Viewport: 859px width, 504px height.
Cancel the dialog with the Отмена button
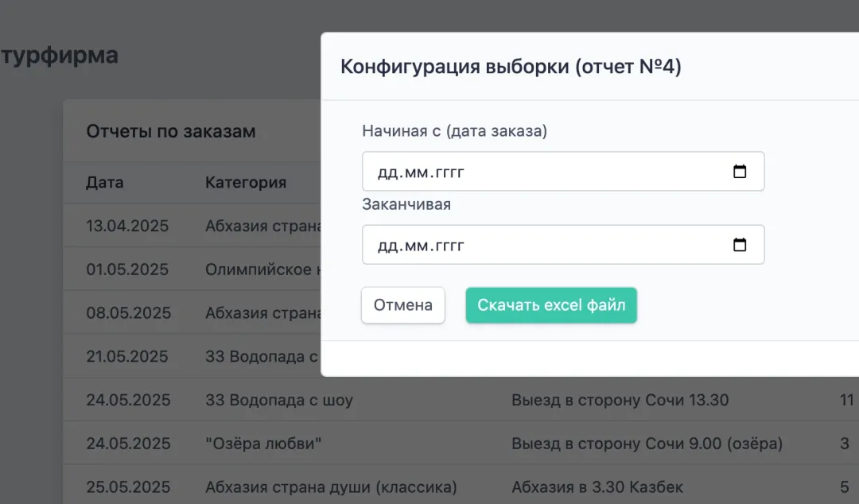pos(402,305)
